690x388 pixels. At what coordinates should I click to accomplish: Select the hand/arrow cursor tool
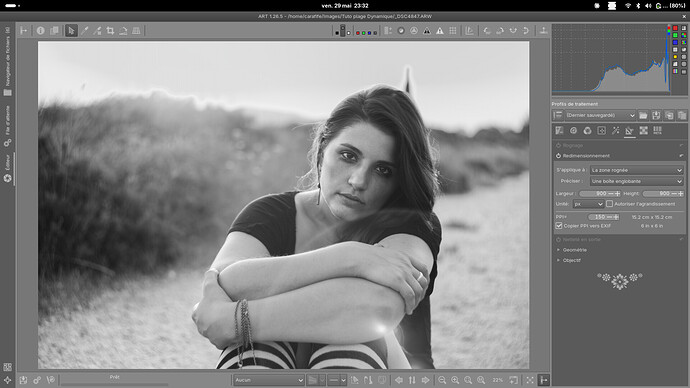(71, 30)
